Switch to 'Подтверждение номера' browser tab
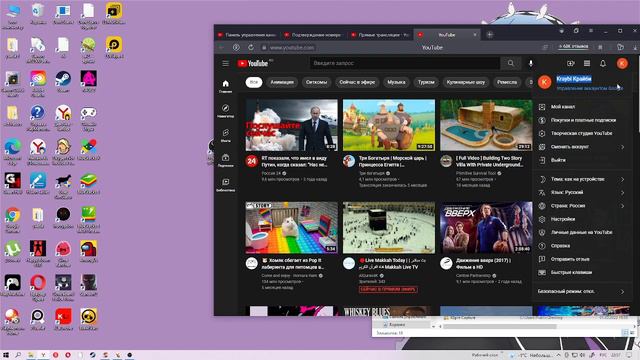The height and width of the screenshot is (360, 640). click(x=313, y=35)
